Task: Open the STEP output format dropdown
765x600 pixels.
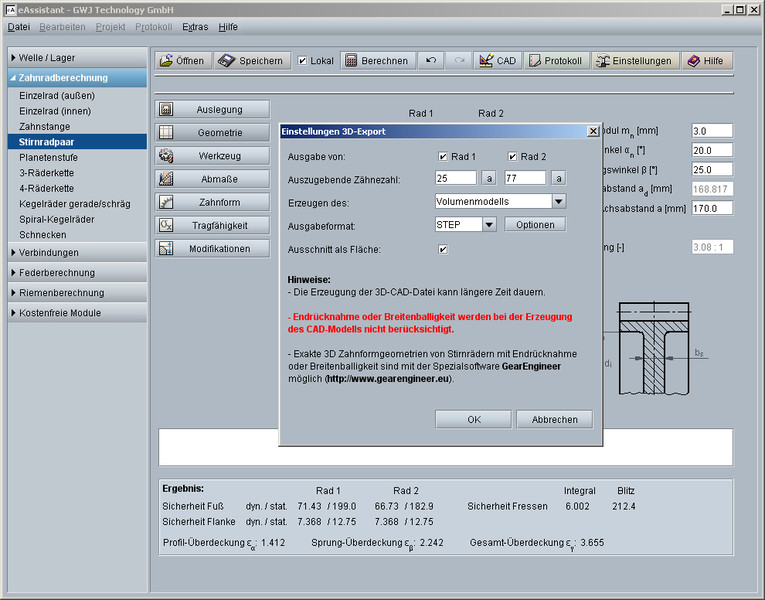Action: pyautogui.click(x=489, y=225)
